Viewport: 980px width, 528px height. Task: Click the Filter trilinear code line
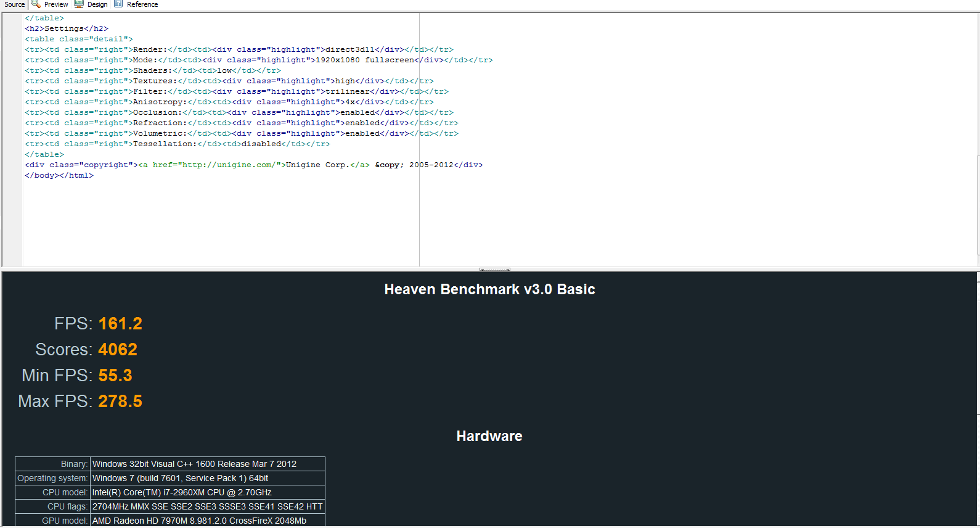click(x=237, y=91)
